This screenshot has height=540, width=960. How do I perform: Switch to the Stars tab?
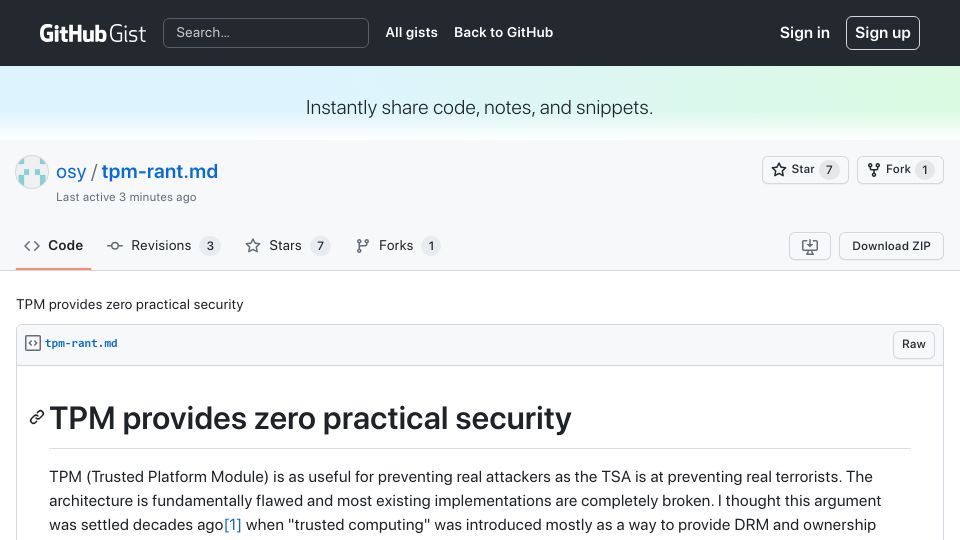287,246
